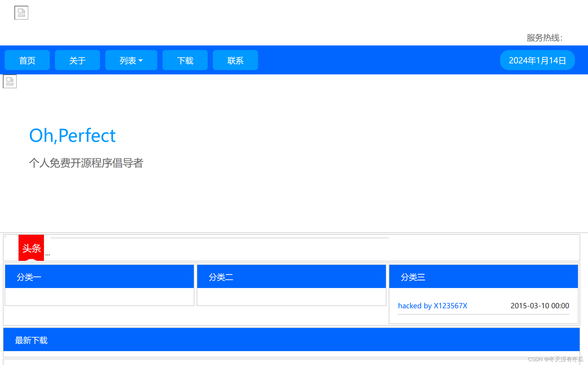The image size is (588, 365).
Task: Select the 联系 contact nav button
Action: (x=235, y=60)
